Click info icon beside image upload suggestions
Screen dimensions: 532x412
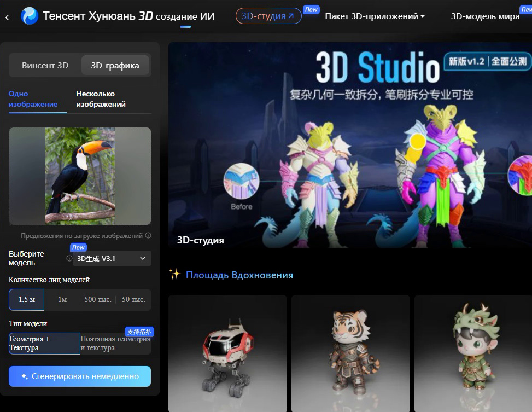pyautogui.click(x=148, y=235)
